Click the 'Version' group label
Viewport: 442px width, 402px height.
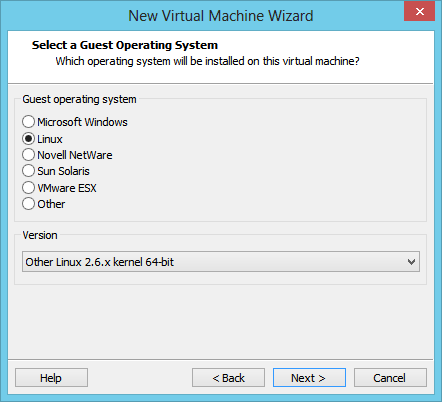(40, 235)
